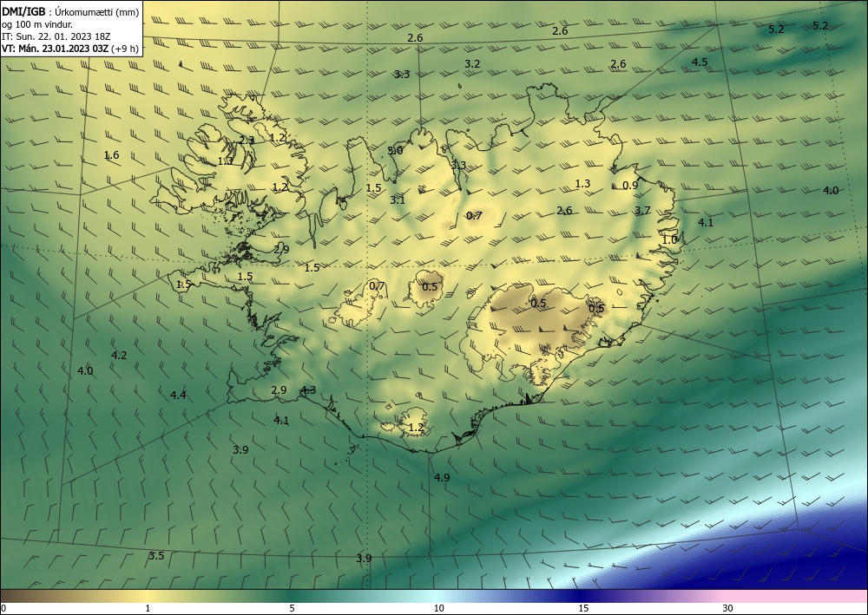Click the 4.4 value label
The width and height of the screenshot is (868, 615).
[178, 395]
